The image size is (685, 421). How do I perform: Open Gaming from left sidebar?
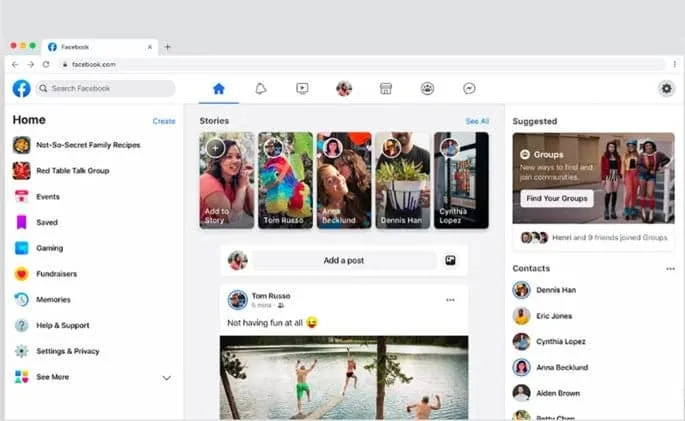49,248
